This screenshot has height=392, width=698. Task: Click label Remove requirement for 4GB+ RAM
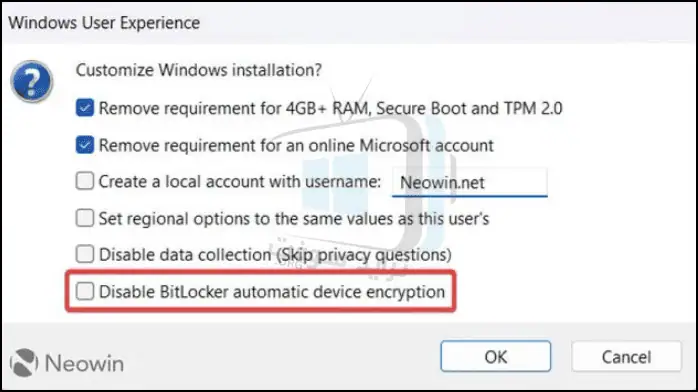point(330,108)
